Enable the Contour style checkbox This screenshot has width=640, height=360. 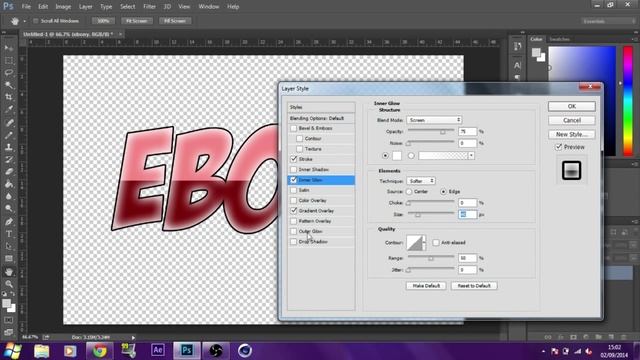tap(300, 139)
